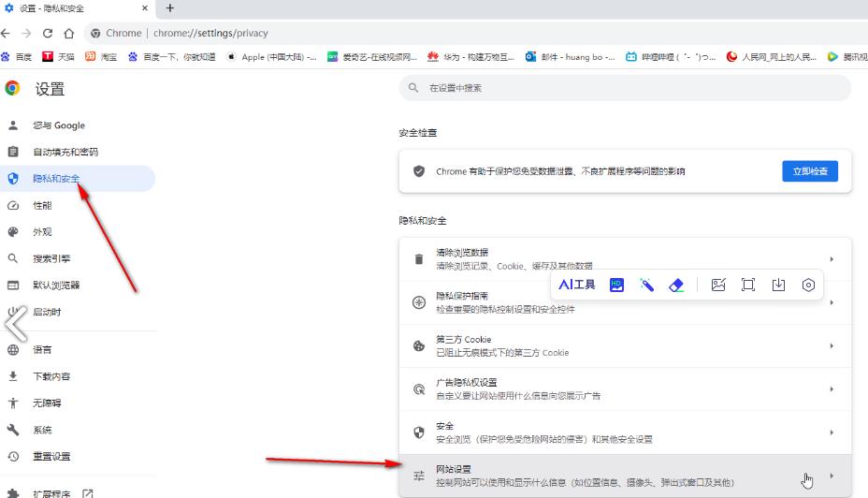Open 扩展程序 from the sidebar
Screen dimensions: 868x498
pyautogui.click(x=78, y=493)
